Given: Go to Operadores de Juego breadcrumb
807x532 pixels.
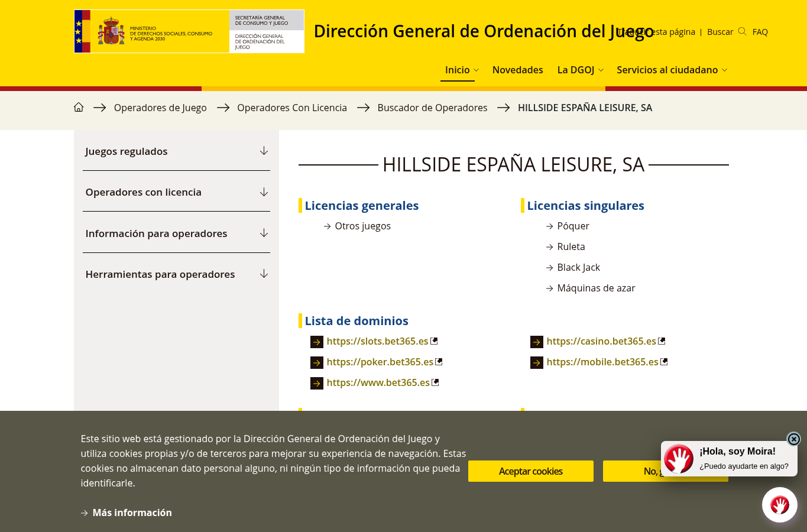Looking at the screenshot, I should (160, 108).
